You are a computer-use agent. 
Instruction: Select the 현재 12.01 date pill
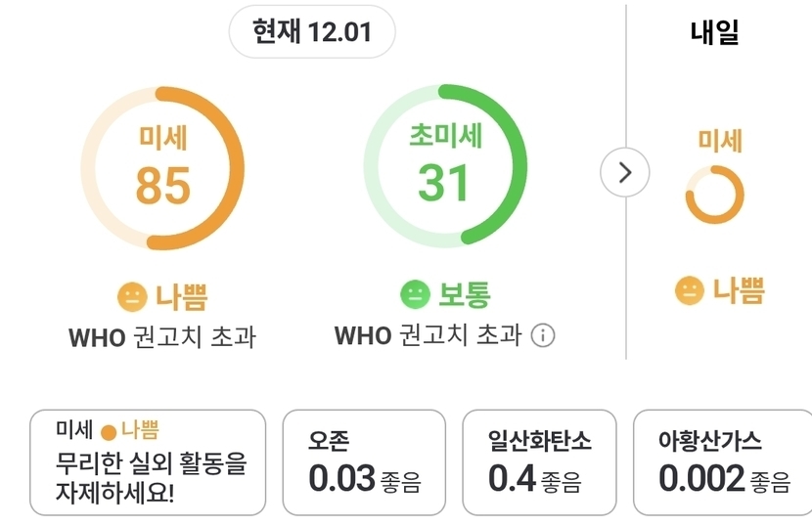tap(312, 32)
